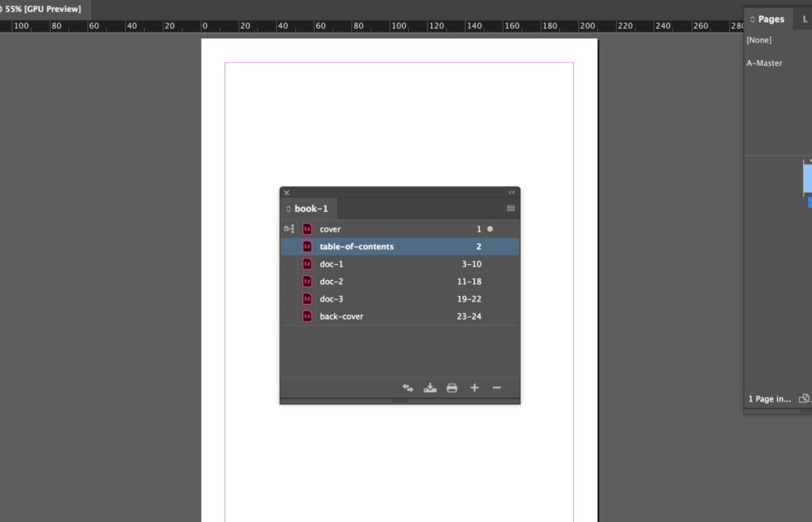Click the InDesign file icon beside cover
The width and height of the screenshot is (812, 522).
point(306,228)
